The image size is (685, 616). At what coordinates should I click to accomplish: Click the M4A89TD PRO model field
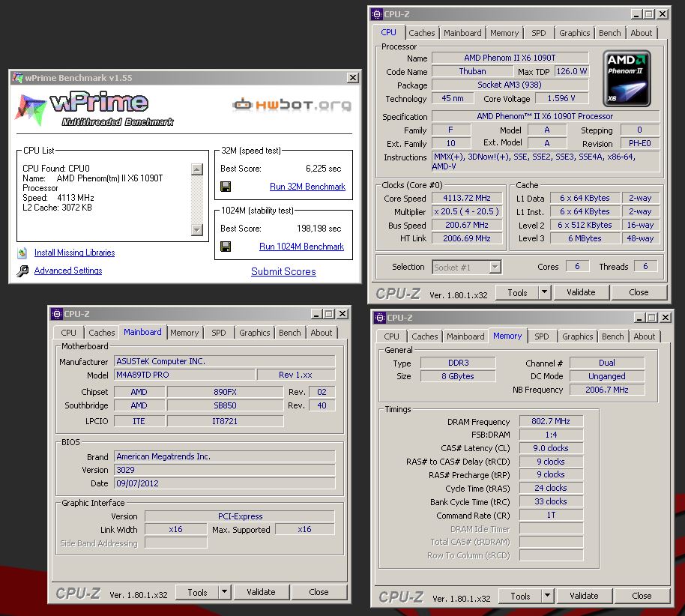click(184, 375)
